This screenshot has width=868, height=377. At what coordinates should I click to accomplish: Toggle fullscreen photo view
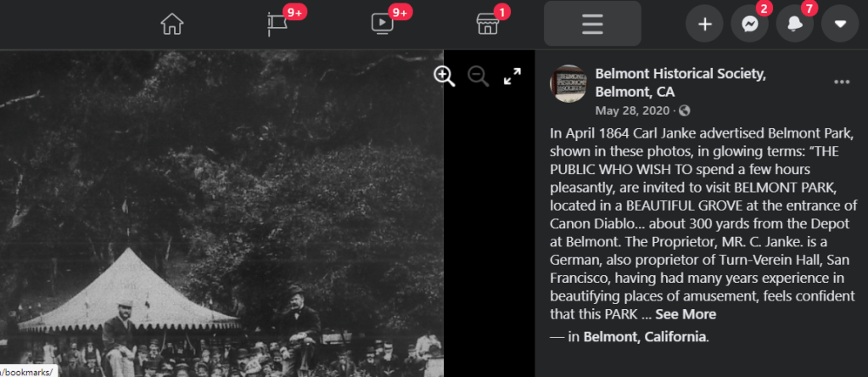(x=512, y=76)
